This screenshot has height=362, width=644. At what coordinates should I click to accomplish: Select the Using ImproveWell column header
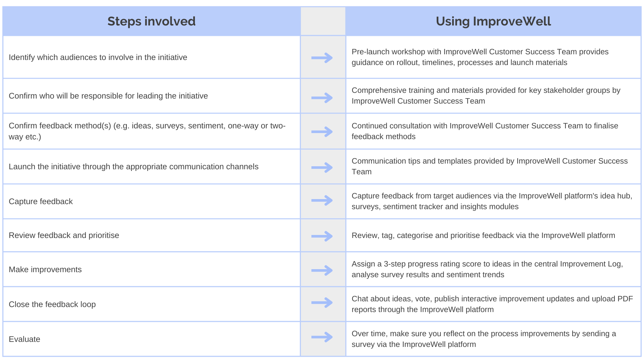coord(493,21)
